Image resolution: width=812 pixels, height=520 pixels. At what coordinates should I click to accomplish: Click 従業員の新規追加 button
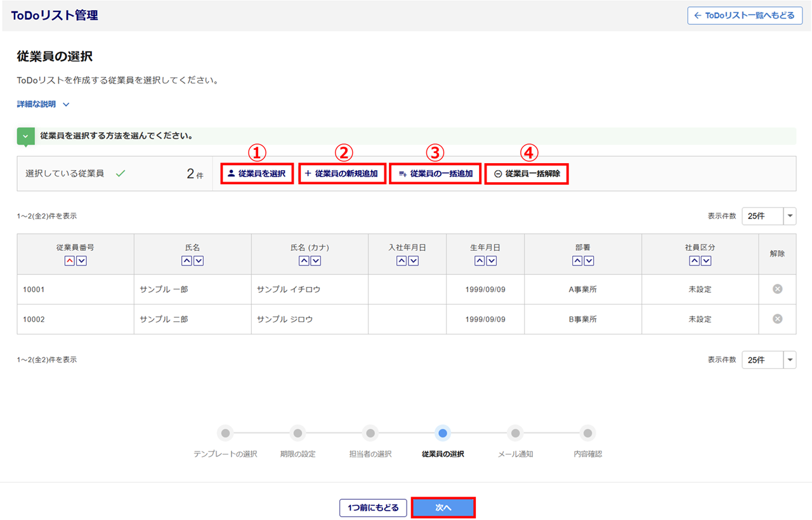(x=342, y=173)
